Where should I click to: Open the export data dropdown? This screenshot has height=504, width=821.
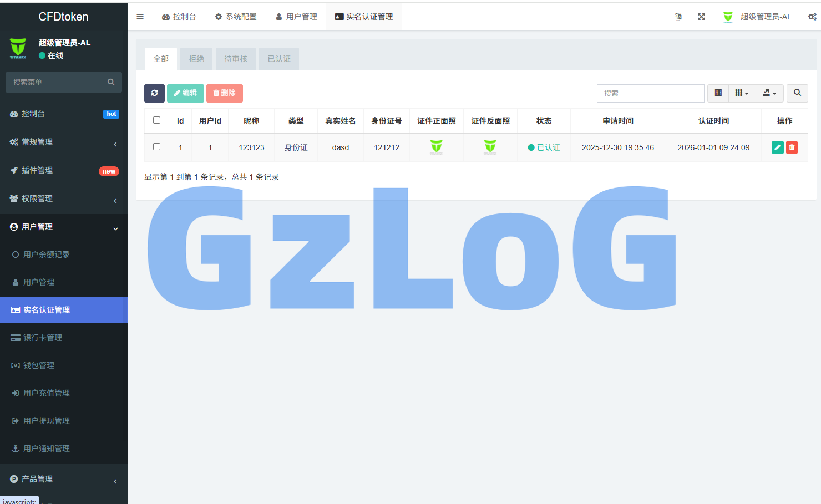pyautogui.click(x=769, y=93)
